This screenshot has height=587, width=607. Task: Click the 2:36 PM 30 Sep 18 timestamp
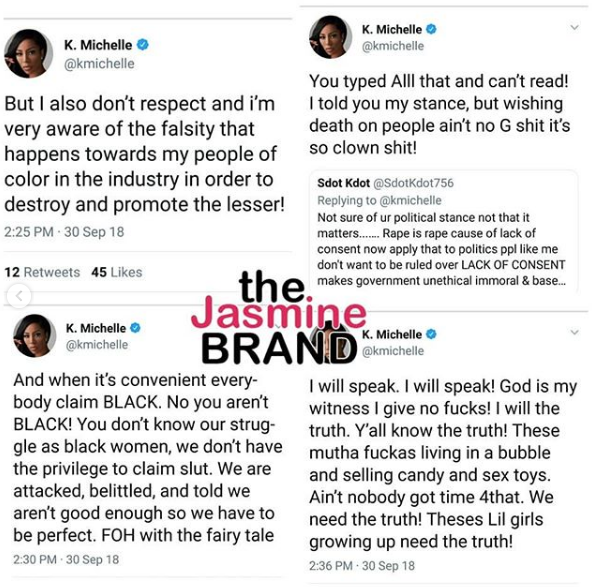362,566
